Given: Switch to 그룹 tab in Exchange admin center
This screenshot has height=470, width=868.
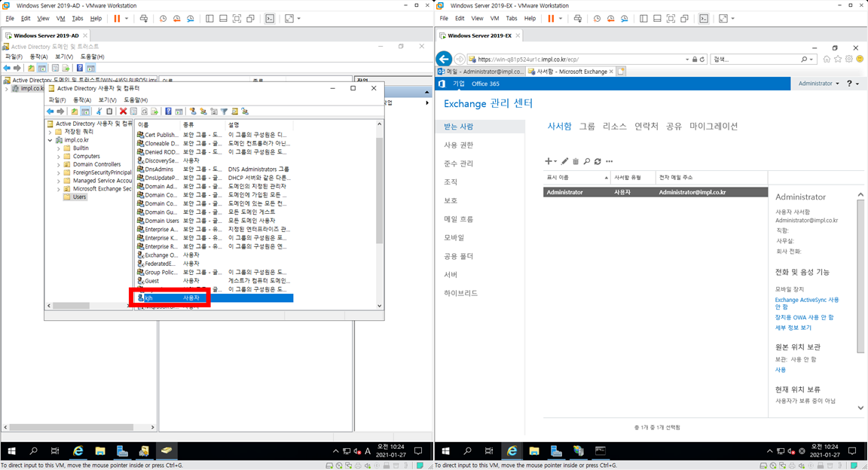Looking at the screenshot, I should pos(587,127).
